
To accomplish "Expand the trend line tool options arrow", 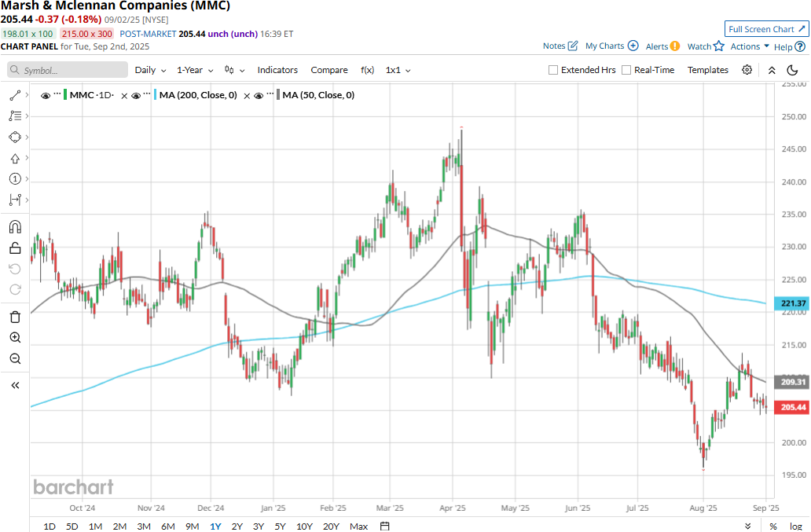I will tap(27, 95).
